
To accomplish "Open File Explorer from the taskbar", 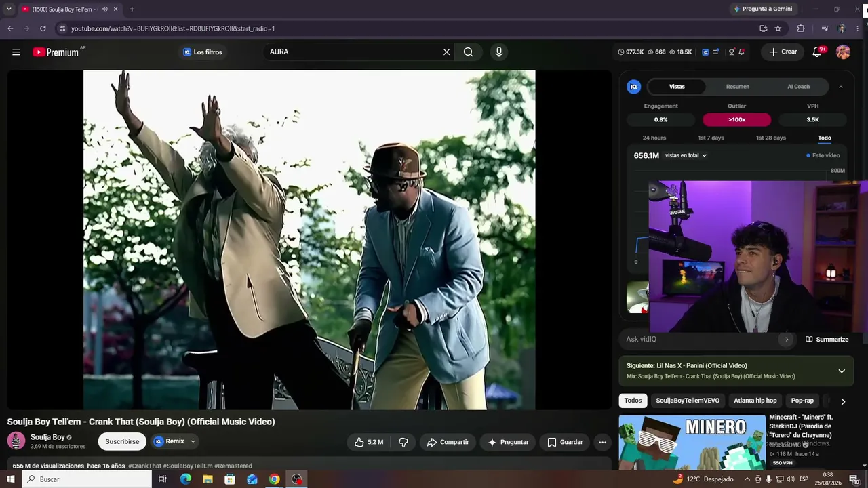I will click(208, 479).
